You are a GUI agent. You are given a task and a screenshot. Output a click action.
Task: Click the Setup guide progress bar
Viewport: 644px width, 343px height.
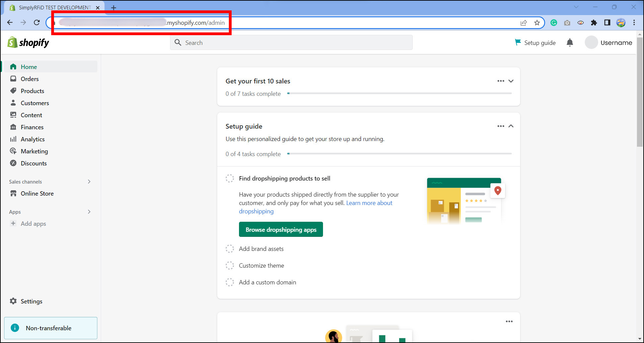tap(399, 154)
